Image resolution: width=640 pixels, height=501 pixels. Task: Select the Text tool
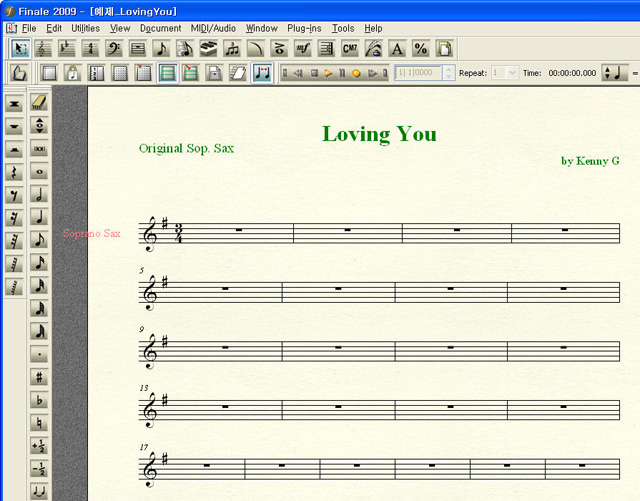click(x=397, y=48)
